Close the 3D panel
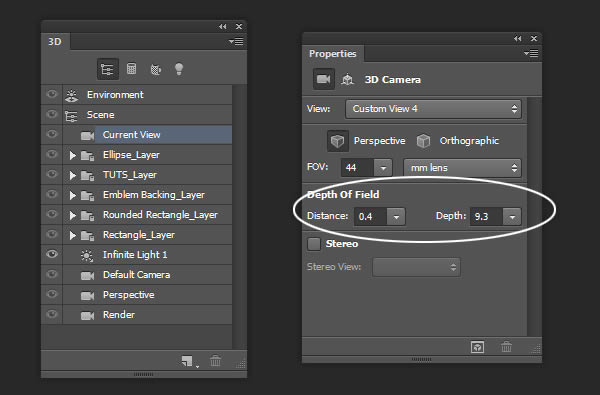 coord(239,26)
